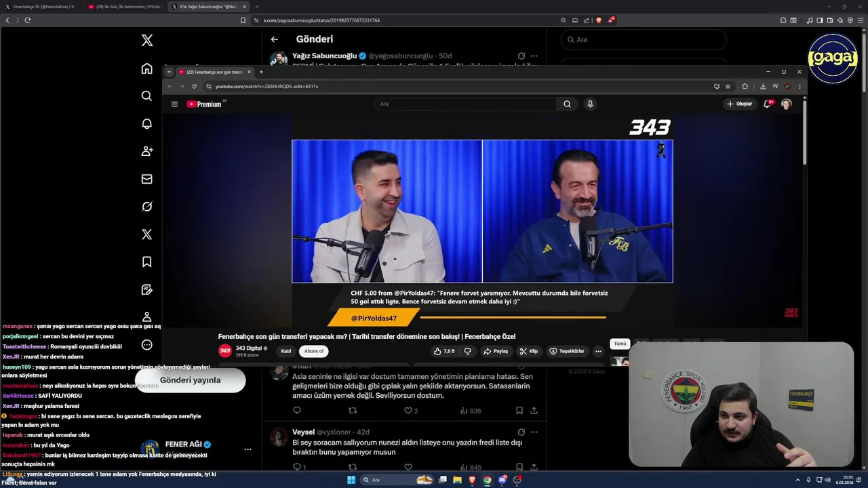Like the video with 7,6 B thumbs up

pyautogui.click(x=444, y=351)
